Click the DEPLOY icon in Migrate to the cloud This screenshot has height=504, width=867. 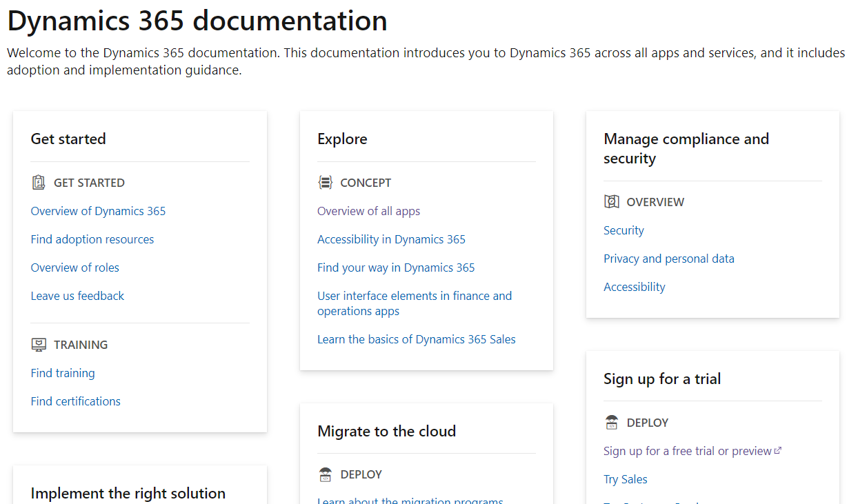pyautogui.click(x=325, y=474)
